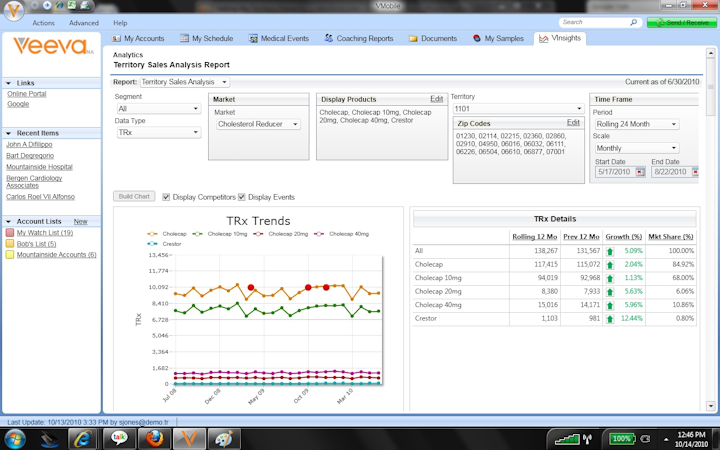The image size is (720, 450).
Task: Open Windows Start menu orb
Action: point(15,438)
